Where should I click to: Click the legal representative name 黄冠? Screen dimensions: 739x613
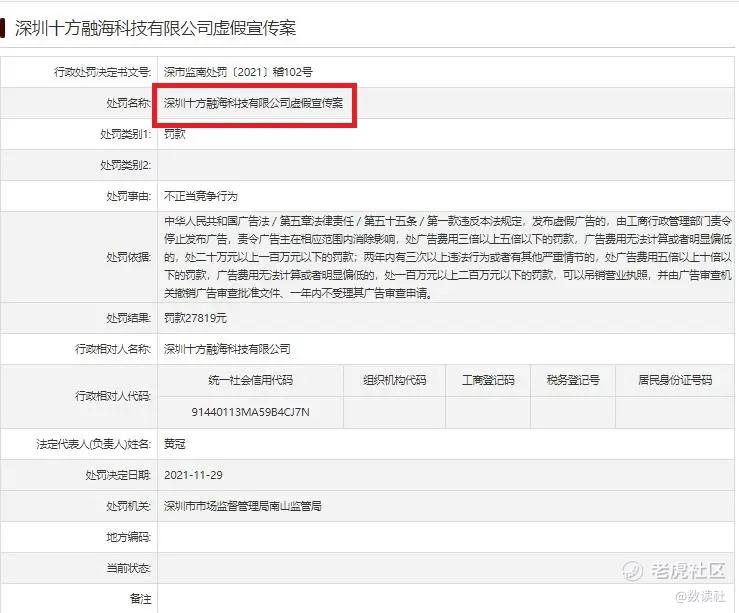[174, 444]
